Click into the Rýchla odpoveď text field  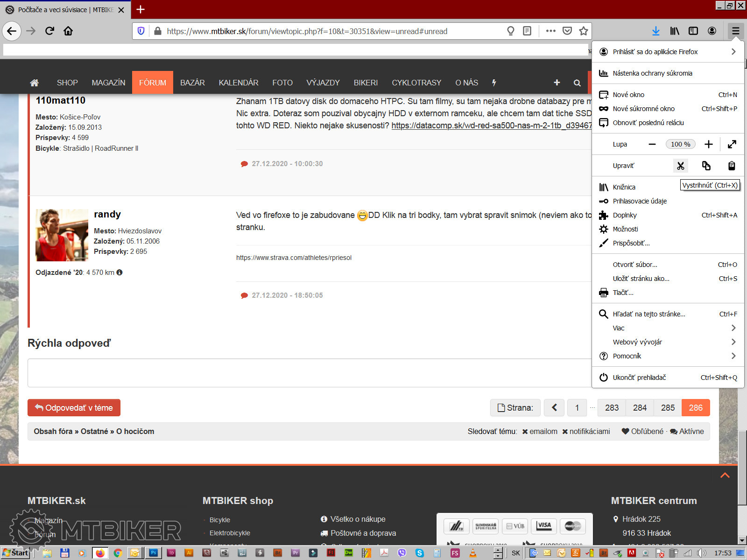pos(308,373)
